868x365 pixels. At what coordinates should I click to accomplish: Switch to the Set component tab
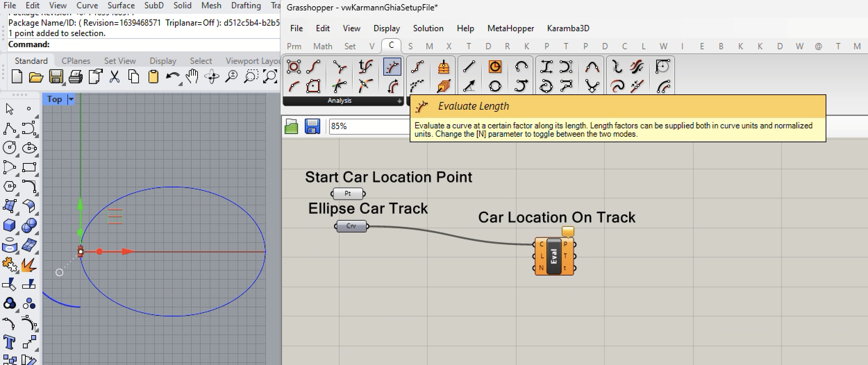point(350,46)
